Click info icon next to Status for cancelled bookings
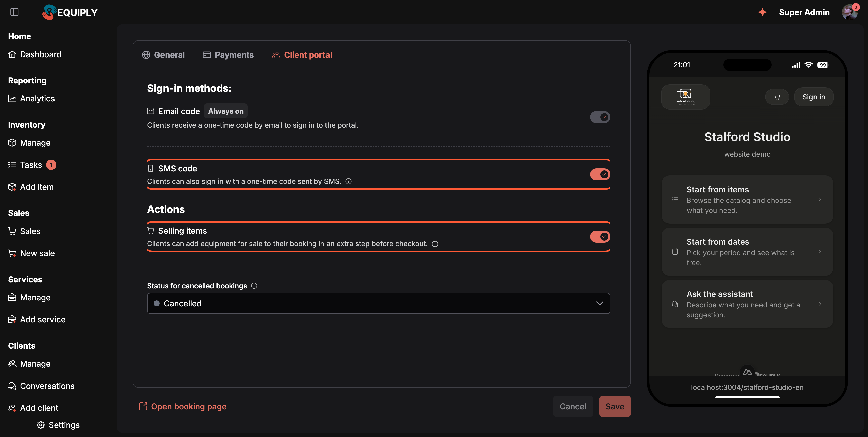 [254, 286]
